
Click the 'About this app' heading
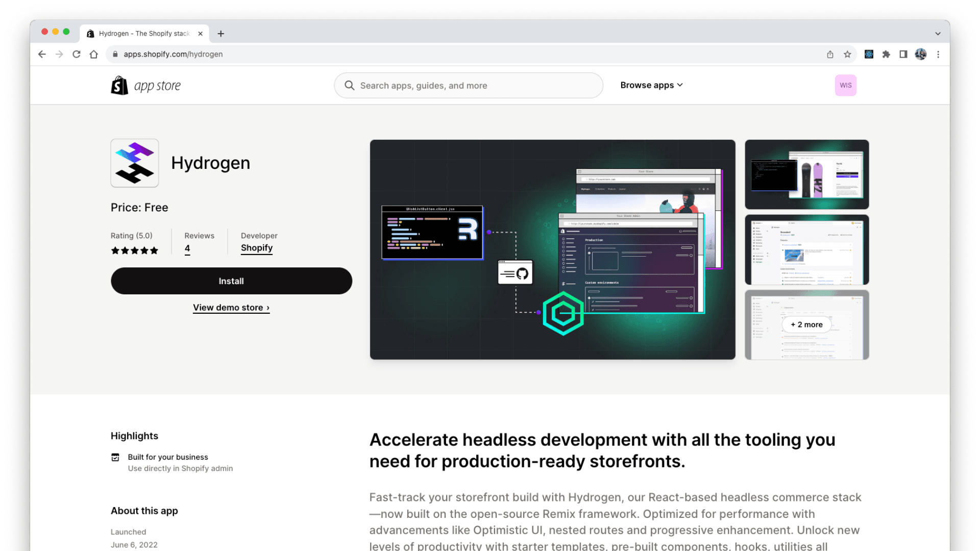[x=144, y=511]
